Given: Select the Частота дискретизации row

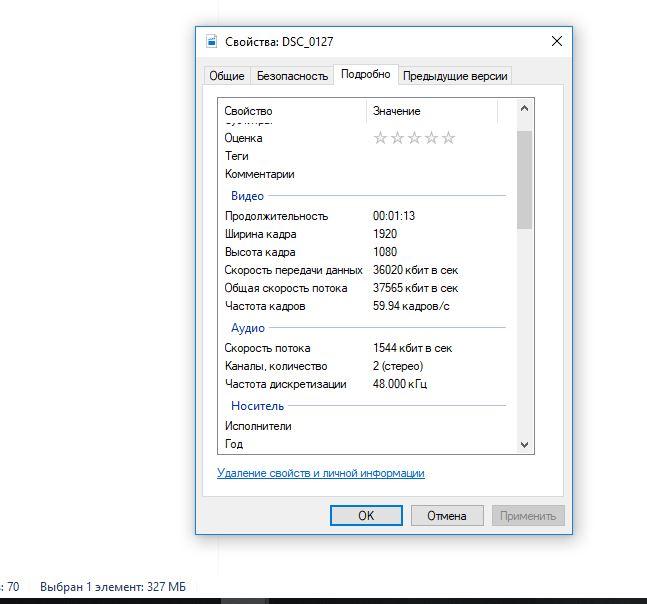Looking at the screenshot, I should [366, 384].
